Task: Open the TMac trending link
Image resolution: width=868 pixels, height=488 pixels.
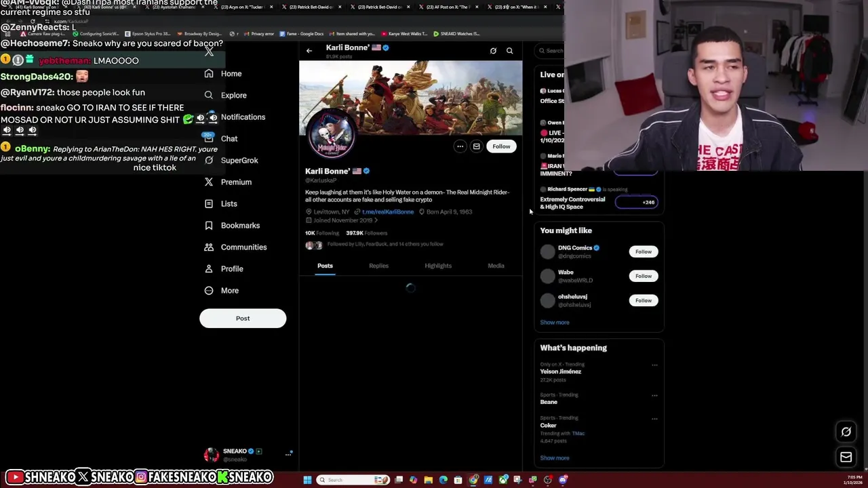Action: pyautogui.click(x=578, y=433)
